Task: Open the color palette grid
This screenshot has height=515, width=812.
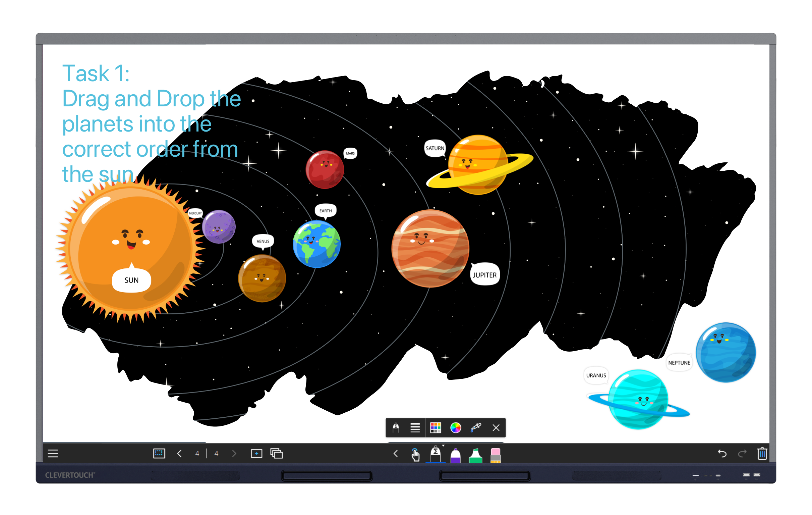Action: click(436, 427)
